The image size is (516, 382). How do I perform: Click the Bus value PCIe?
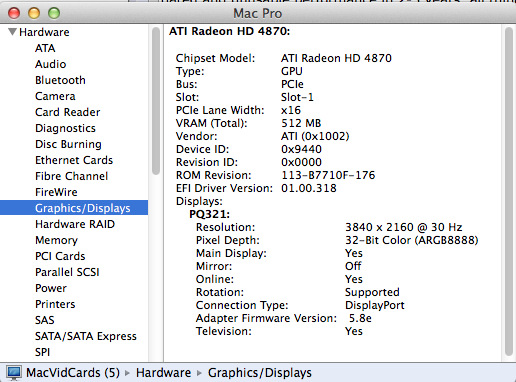292,84
